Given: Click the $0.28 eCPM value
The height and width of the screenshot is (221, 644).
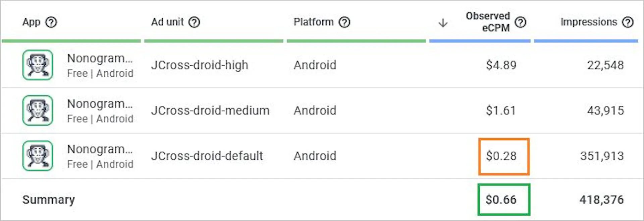Looking at the screenshot, I should 501,156.
